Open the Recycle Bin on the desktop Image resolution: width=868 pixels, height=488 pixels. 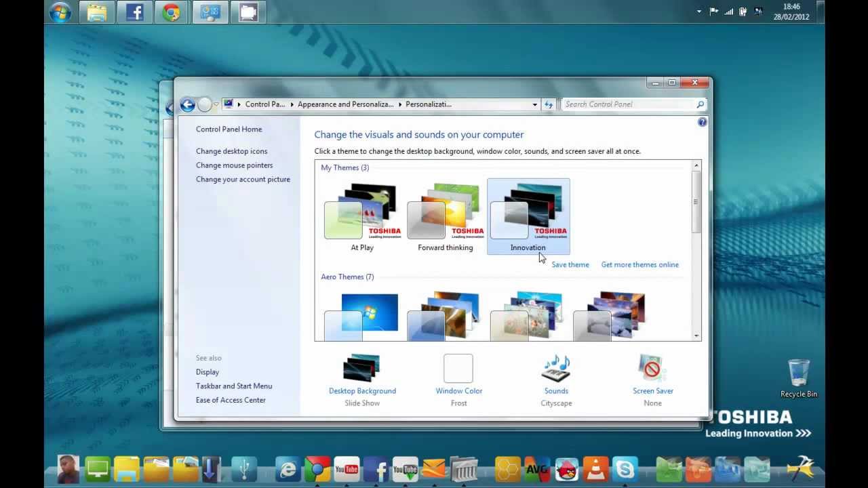click(798, 378)
